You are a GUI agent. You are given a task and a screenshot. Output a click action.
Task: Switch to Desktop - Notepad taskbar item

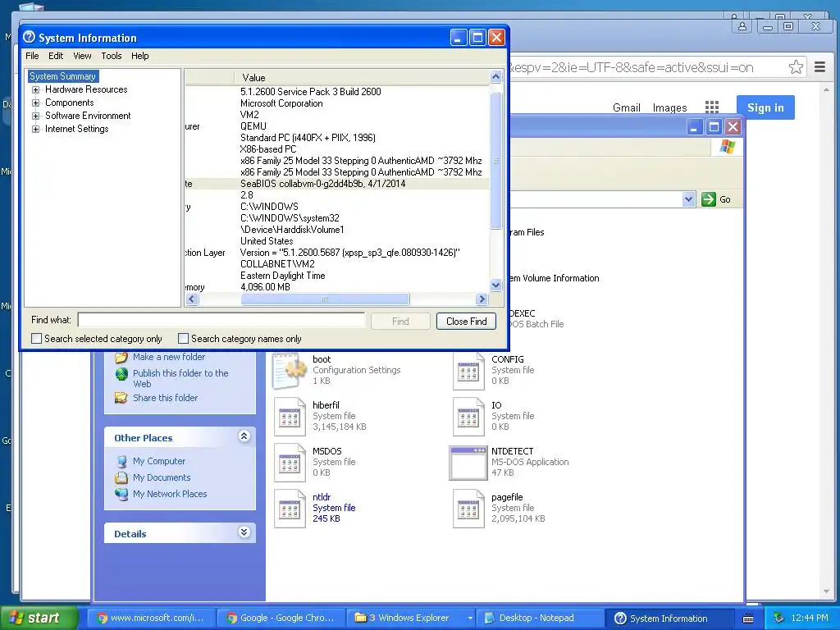click(x=541, y=619)
